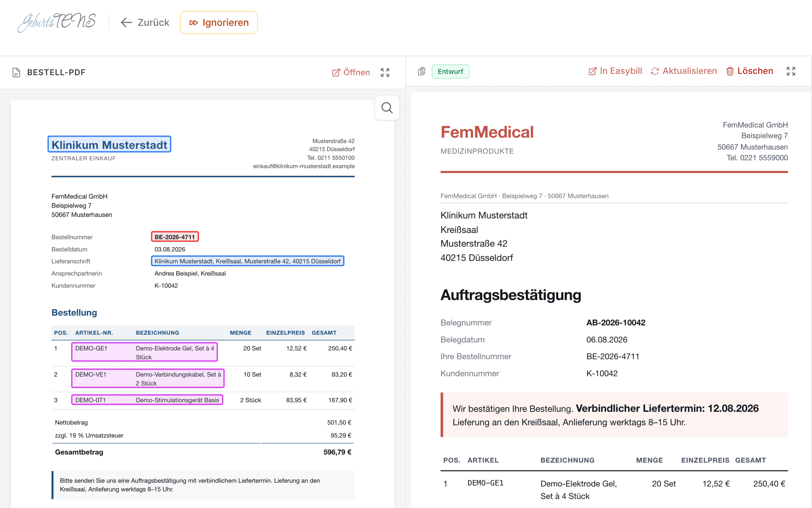812x508 pixels.
Task: Refresh the document with Aktualisieren
Action: pos(684,71)
